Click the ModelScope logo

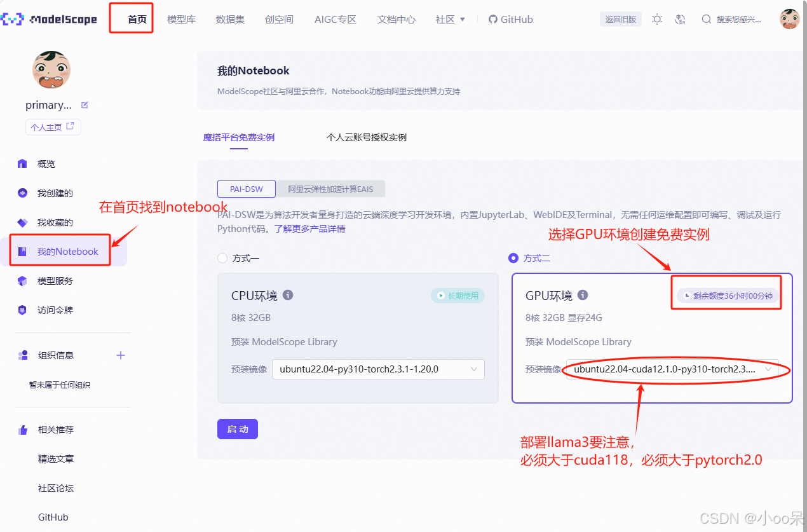tap(49, 19)
